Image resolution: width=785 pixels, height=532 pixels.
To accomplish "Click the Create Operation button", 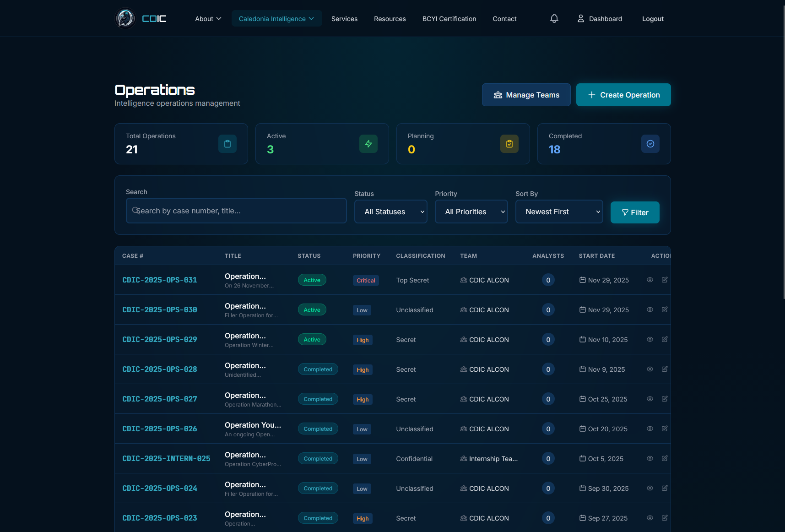I will pos(623,95).
